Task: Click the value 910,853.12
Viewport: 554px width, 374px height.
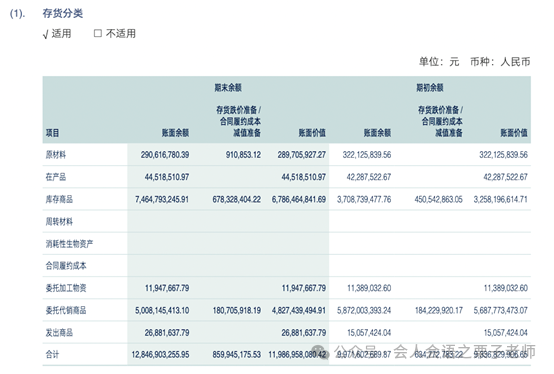Action: pos(243,155)
